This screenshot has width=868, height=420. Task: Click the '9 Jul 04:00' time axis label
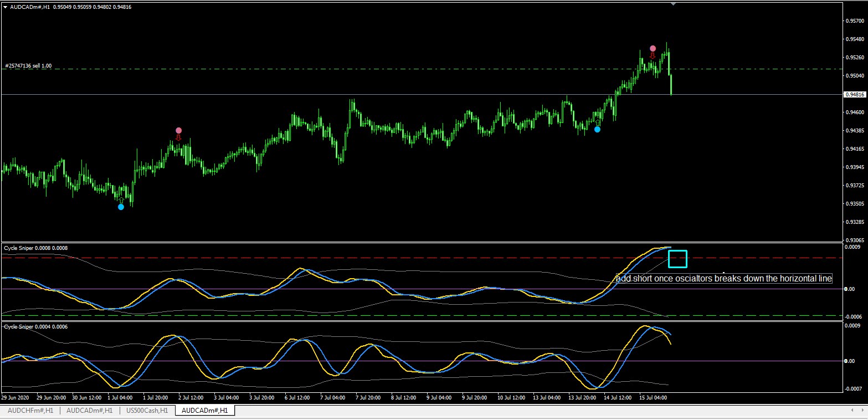click(439, 398)
